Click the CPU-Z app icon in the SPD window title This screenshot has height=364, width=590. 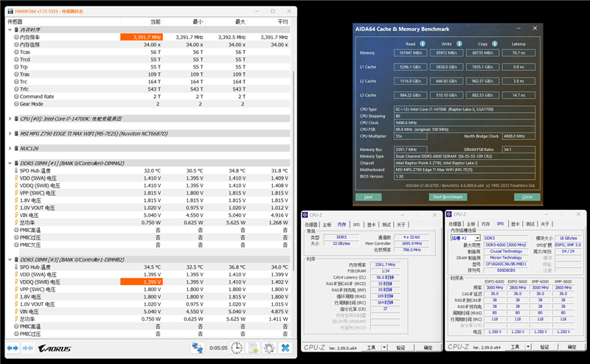click(449, 214)
